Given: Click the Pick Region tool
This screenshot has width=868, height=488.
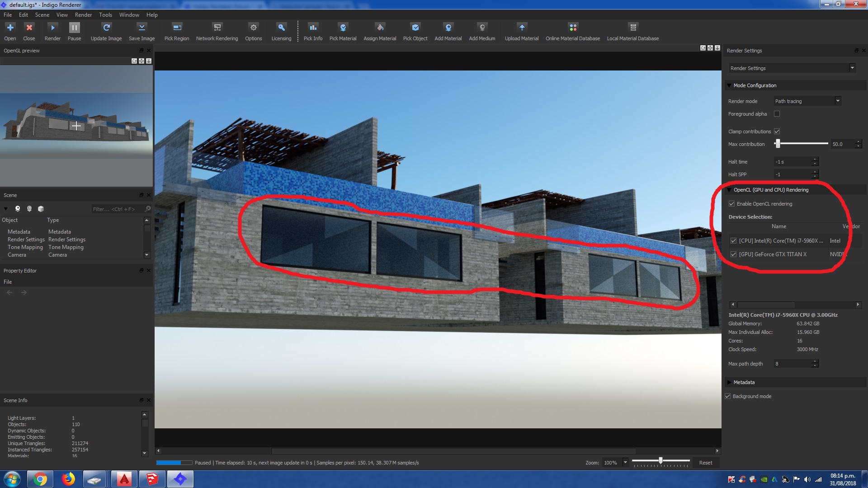Looking at the screenshot, I should pos(177,28).
